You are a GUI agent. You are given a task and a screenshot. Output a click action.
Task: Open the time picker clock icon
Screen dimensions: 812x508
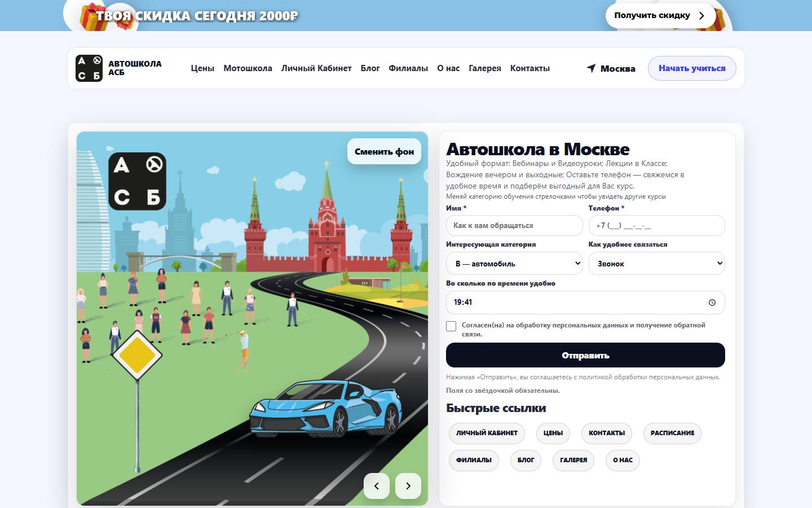(x=712, y=303)
